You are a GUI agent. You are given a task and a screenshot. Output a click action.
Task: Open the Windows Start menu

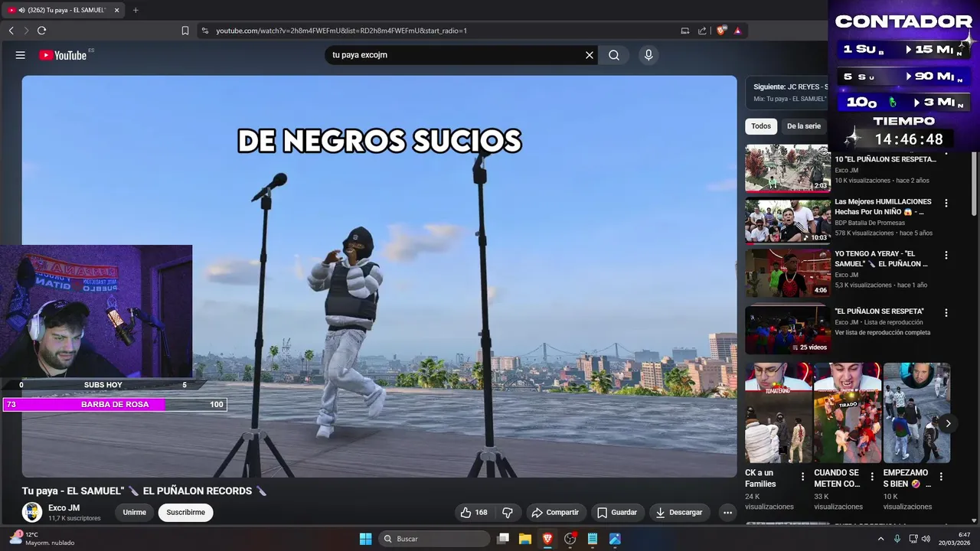[365, 539]
